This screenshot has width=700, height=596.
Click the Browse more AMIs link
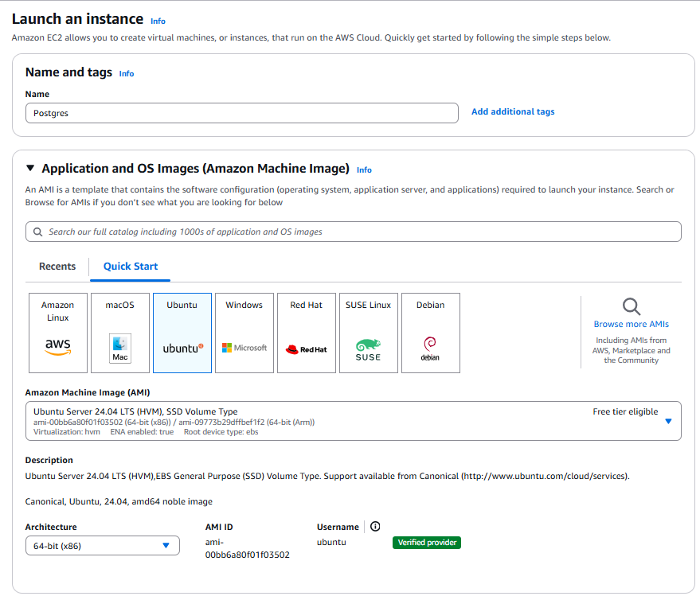630,324
